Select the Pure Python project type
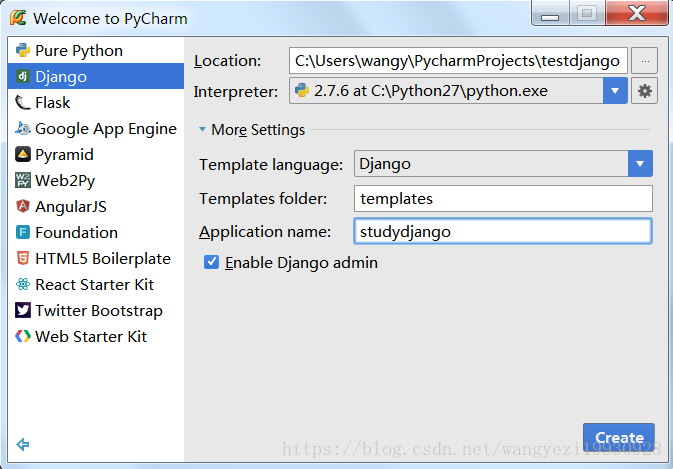Screen dimensions: 673x469 pyautogui.click(x=96, y=51)
